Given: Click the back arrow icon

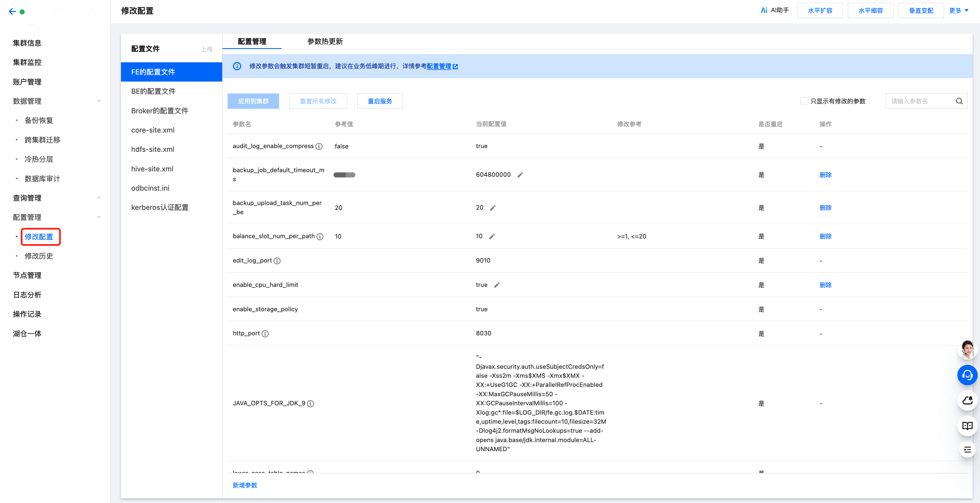Looking at the screenshot, I should 12,11.
